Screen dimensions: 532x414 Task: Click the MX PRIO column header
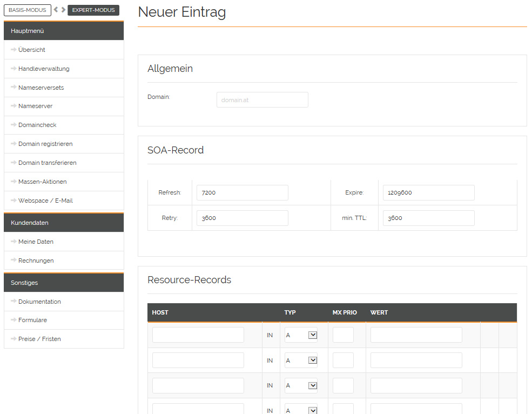click(345, 312)
